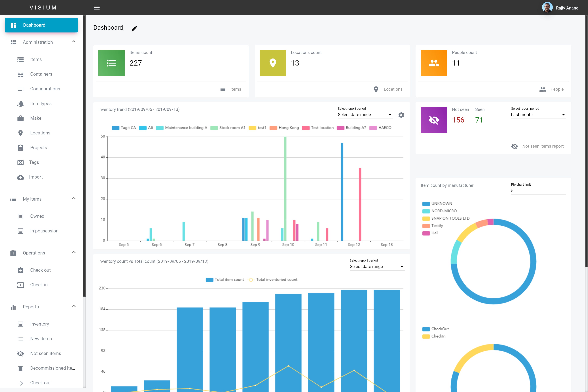This screenshot has height=392, width=588.
Task: Toggle Hong Kong series in chart legend
Action: (x=284, y=128)
